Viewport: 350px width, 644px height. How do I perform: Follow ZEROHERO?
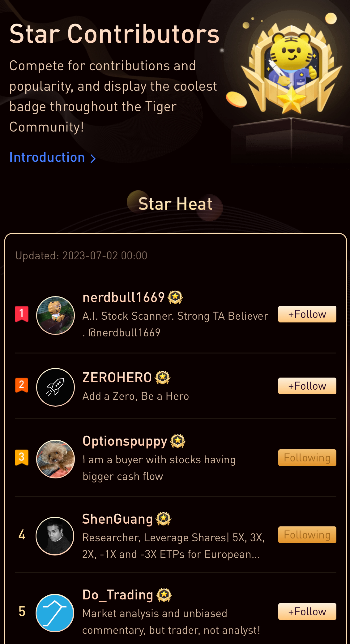click(x=307, y=386)
